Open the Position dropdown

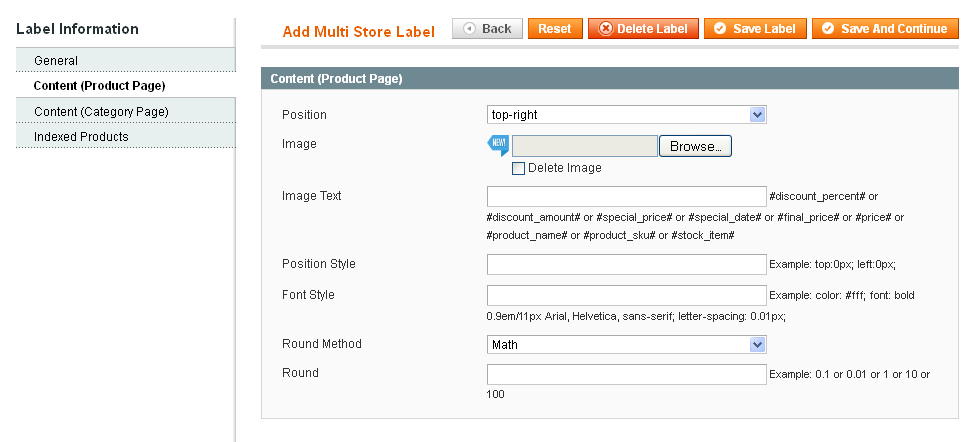click(626, 115)
